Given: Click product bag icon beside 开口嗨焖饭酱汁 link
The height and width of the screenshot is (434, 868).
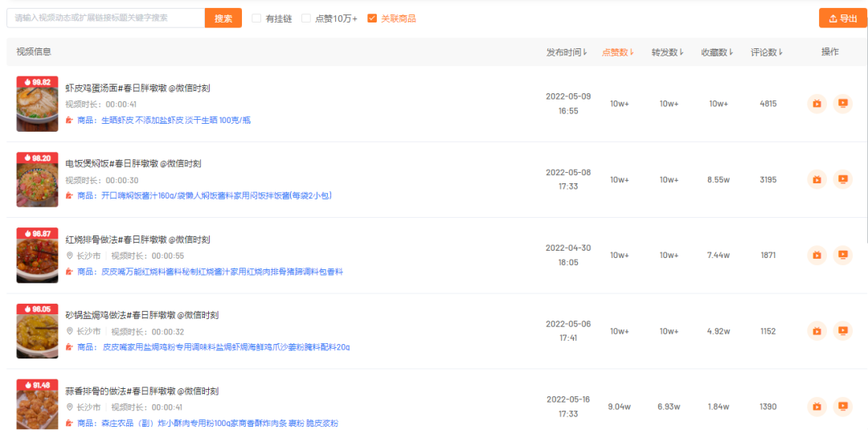Looking at the screenshot, I should point(69,195).
